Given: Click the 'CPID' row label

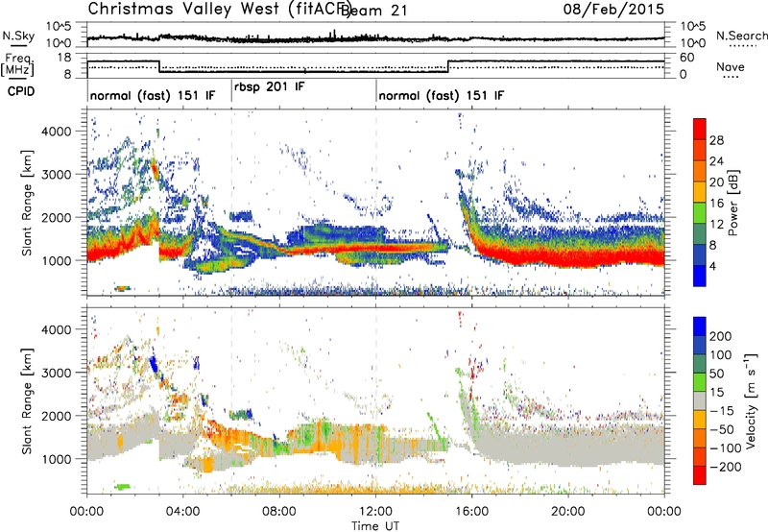Looking at the screenshot, I should click(x=21, y=91).
